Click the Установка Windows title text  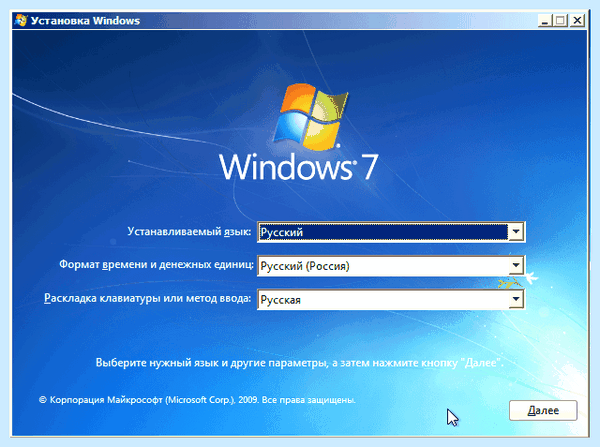pos(85,21)
